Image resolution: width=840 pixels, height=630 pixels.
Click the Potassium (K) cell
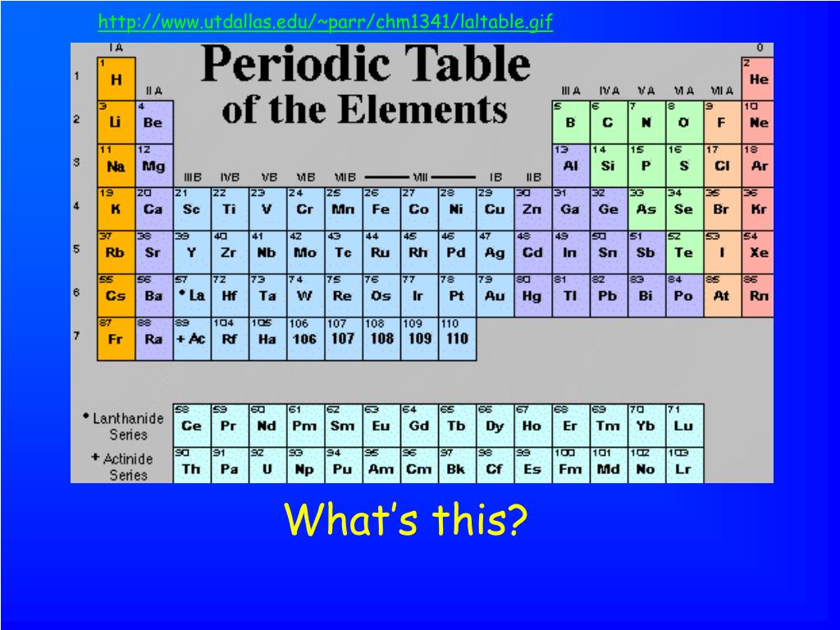coord(116,209)
